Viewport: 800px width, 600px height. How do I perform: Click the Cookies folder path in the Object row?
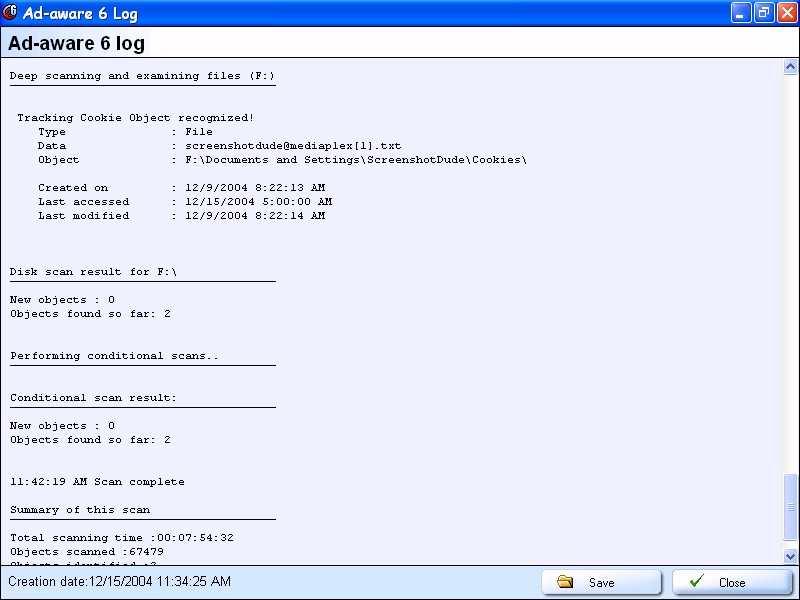[356, 160]
